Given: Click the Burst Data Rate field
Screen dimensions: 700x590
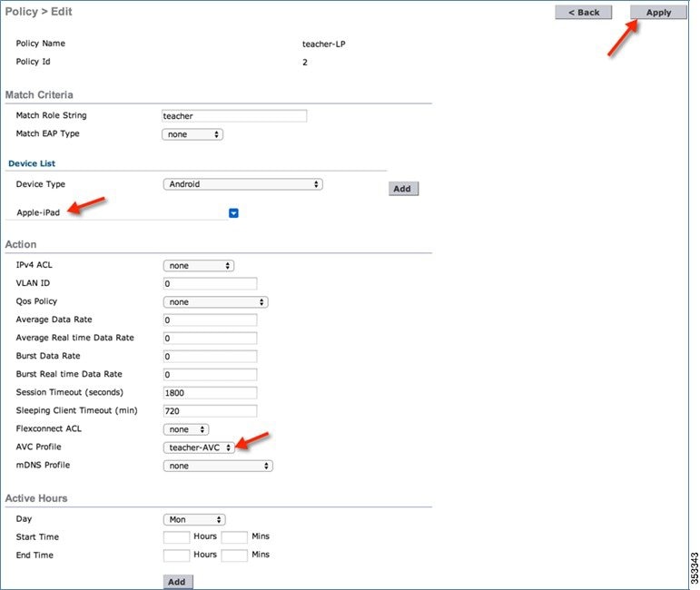Looking at the screenshot, I should click(x=211, y=356).
